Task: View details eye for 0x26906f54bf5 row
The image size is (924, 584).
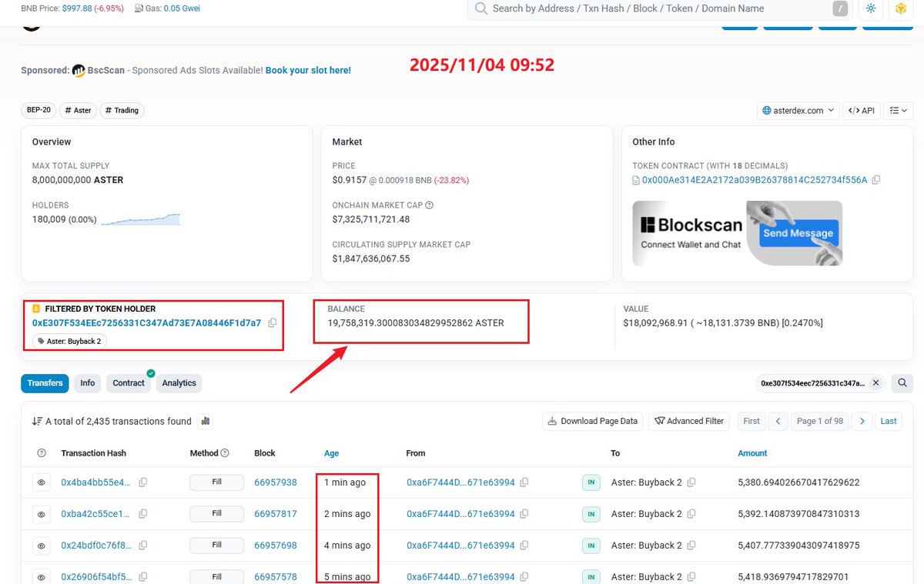Action: pyautogui.click(x=42, y=576)
